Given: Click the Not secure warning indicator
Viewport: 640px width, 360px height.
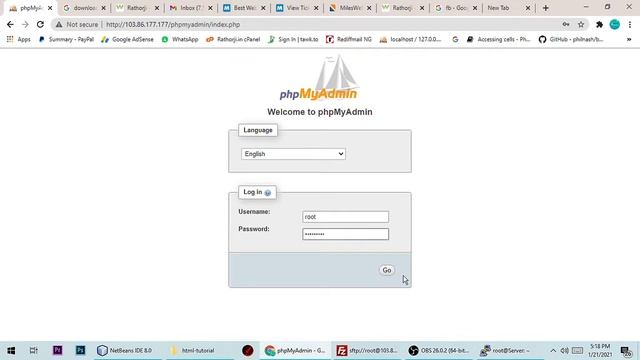Looking at the screenshot, I should pos(77,24).
